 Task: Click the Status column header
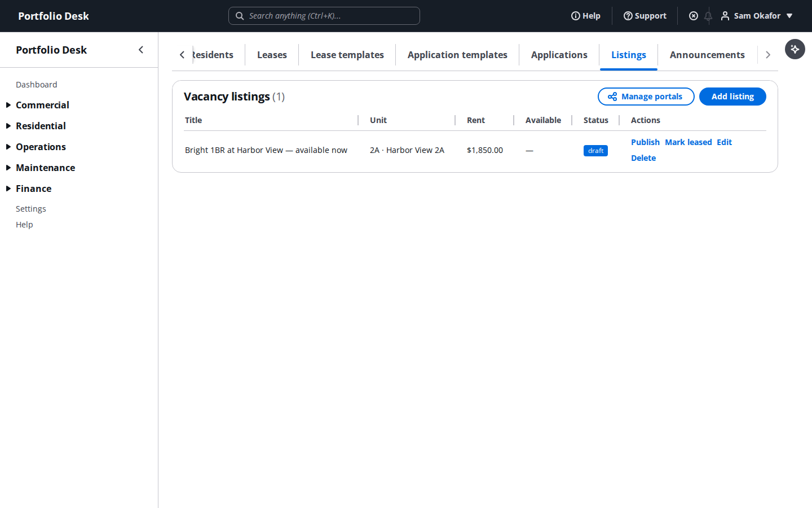tap(596, 120)
